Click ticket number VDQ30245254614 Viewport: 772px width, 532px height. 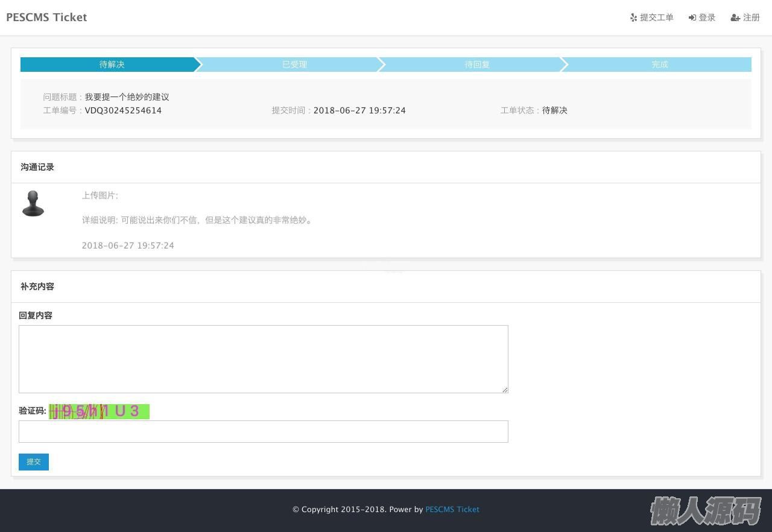tap(123, 110)
